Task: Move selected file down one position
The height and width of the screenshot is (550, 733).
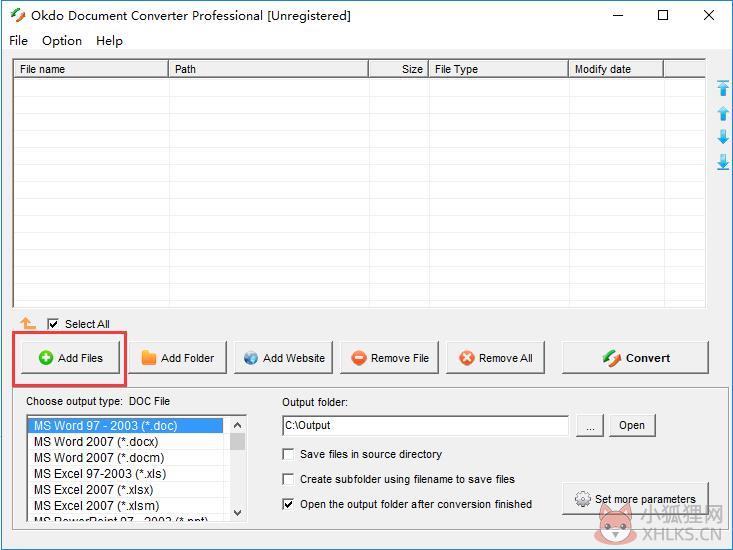Action: [723, 137]
